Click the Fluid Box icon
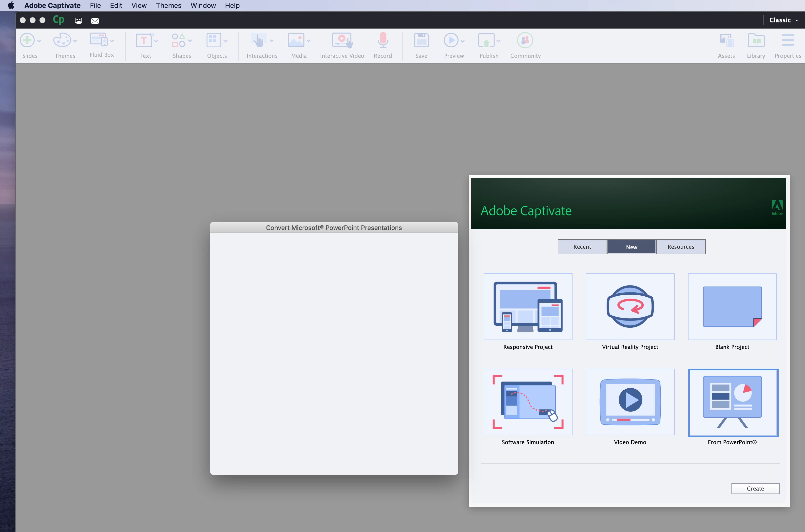This screenshot has height=532, width=805. (x=98, y=40)
